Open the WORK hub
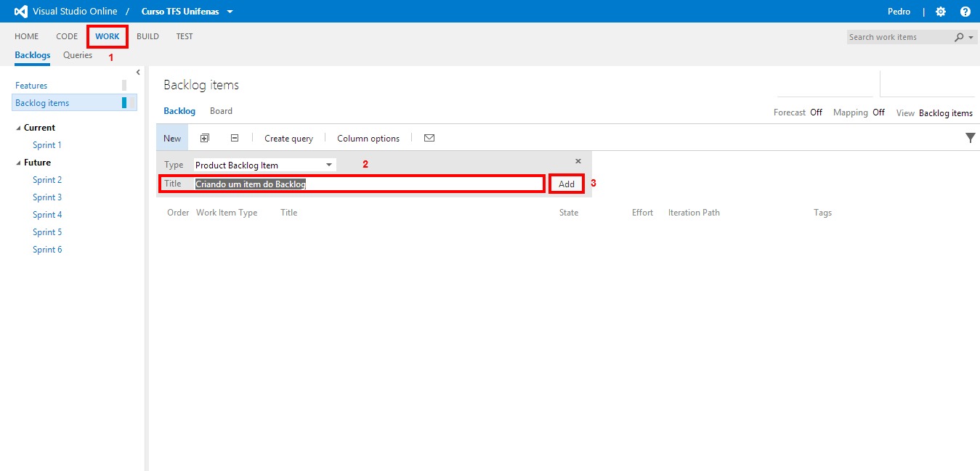The image size is (980, 471). [108, 36]
